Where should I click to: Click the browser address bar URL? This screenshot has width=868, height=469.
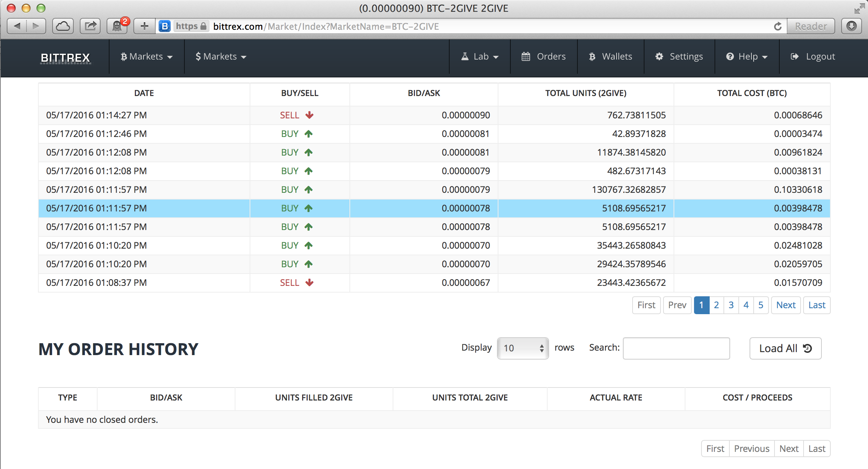pos(326,26)
